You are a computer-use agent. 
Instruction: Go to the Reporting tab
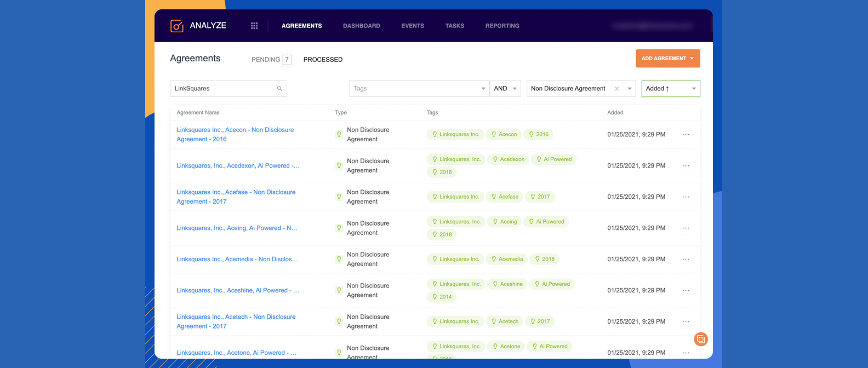click(502, 26)
